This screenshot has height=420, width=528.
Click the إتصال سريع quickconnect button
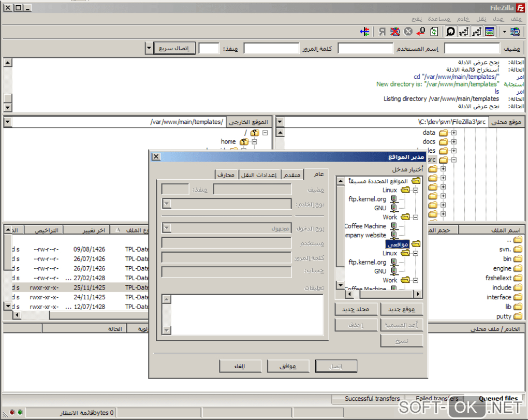[x=174, y=49]
